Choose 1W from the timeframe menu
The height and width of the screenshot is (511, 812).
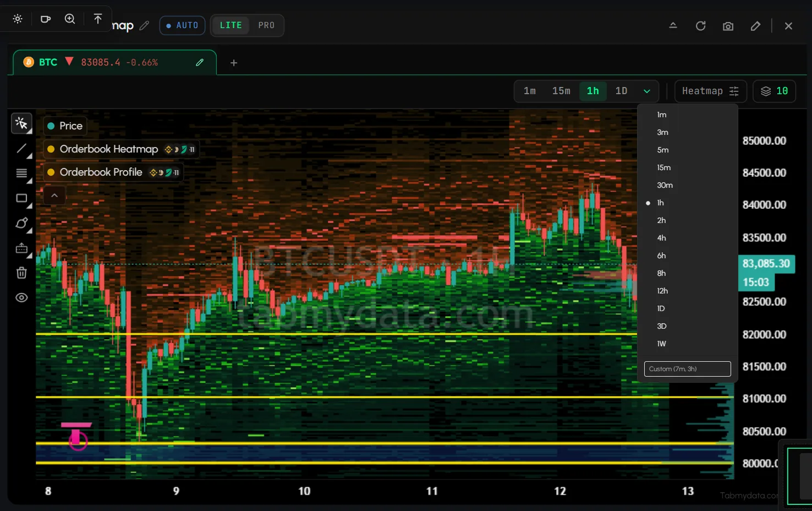tap(687, 344)
